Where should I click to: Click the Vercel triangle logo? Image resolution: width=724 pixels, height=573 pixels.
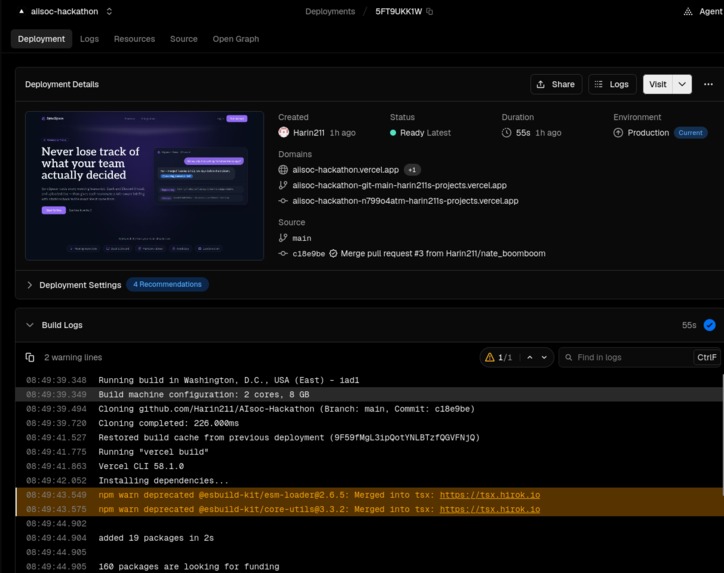[x=21, y=12]
